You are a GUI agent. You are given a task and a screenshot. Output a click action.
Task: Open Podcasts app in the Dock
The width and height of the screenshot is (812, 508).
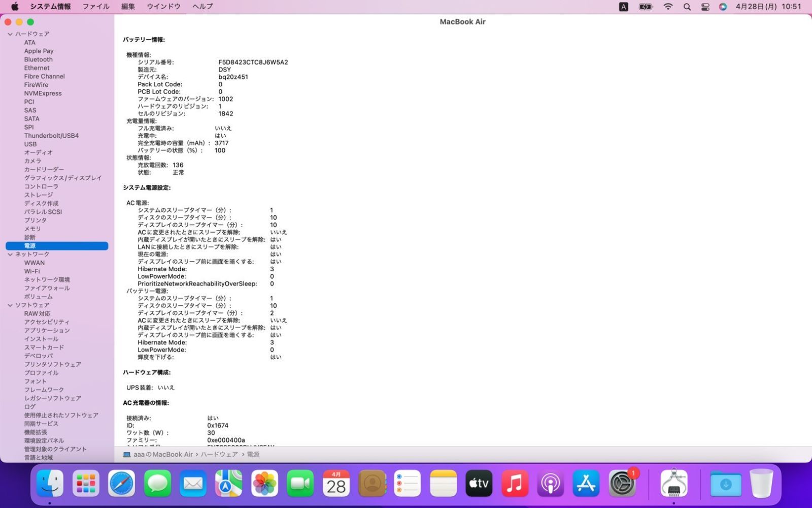coord(551,483)
